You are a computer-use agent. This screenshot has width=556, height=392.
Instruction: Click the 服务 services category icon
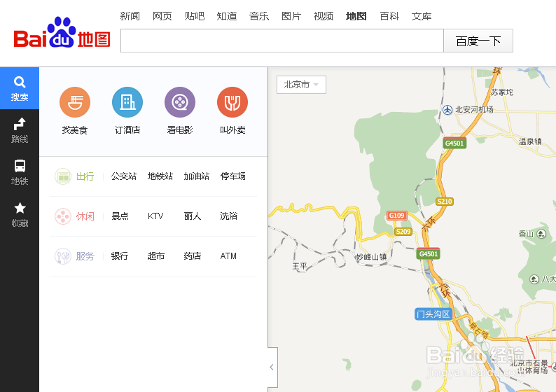(x=63, y=256)
